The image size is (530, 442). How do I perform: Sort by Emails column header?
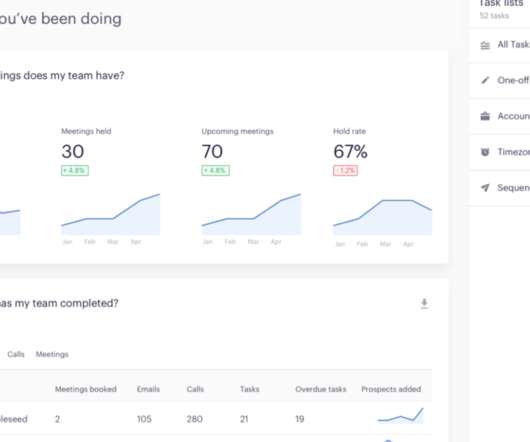148,389
